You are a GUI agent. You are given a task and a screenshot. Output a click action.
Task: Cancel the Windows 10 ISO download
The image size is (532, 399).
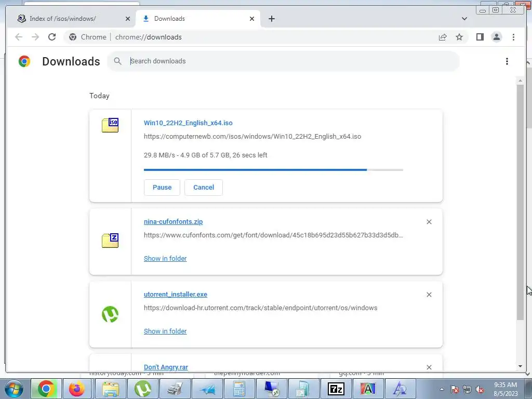204,187
